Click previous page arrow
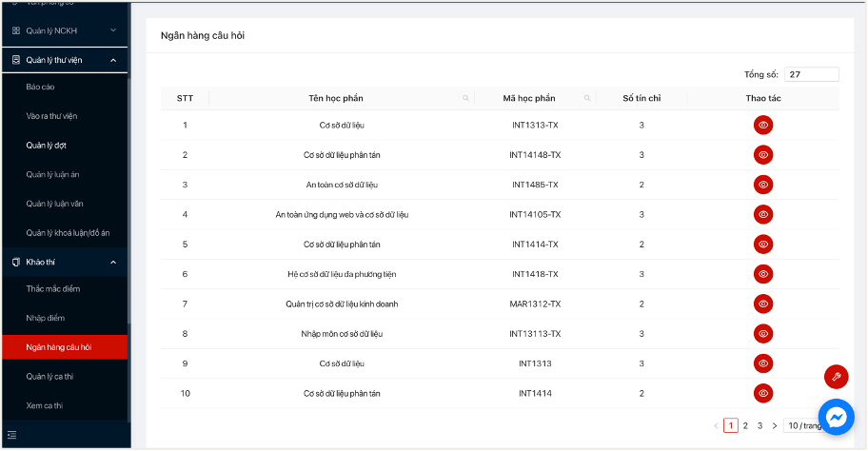Viewport: 868px width, 451px height. (716, 425)
